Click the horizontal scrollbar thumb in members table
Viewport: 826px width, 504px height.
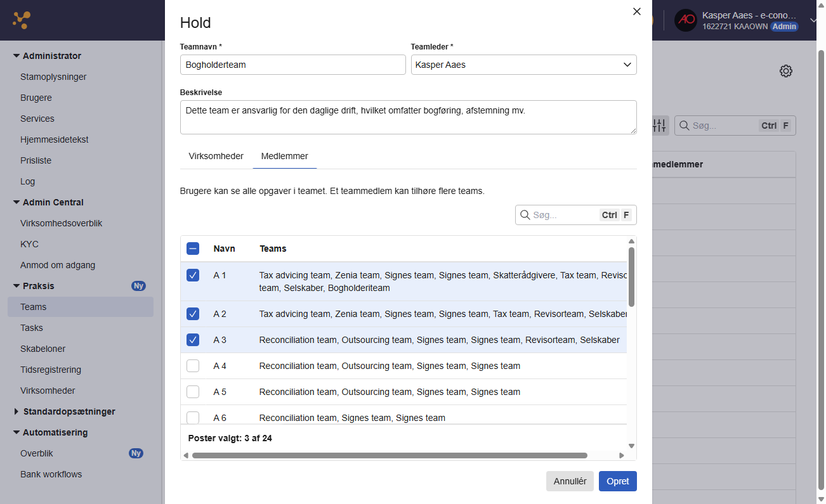[x=390, y=455]
